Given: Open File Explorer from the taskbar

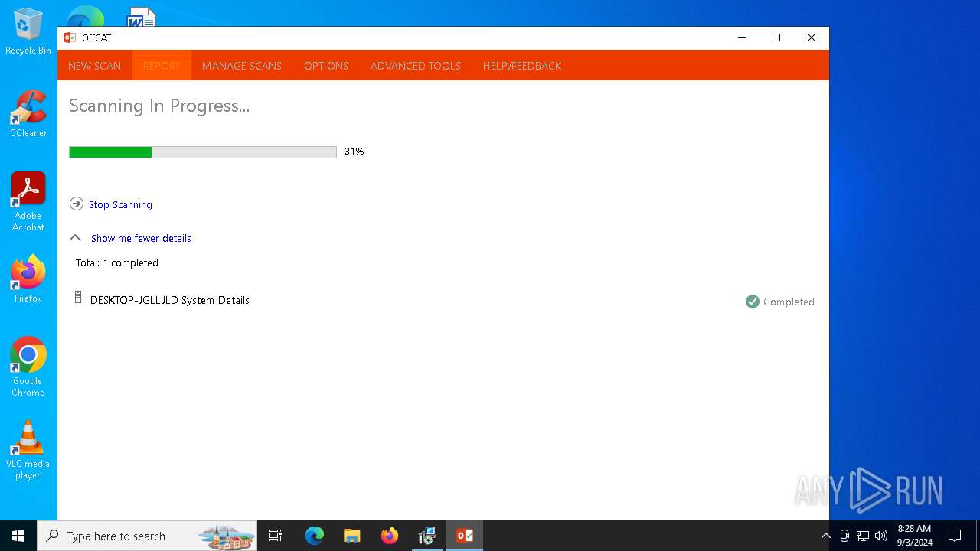Looking at the screenshot, I should [x=352, y=536].
